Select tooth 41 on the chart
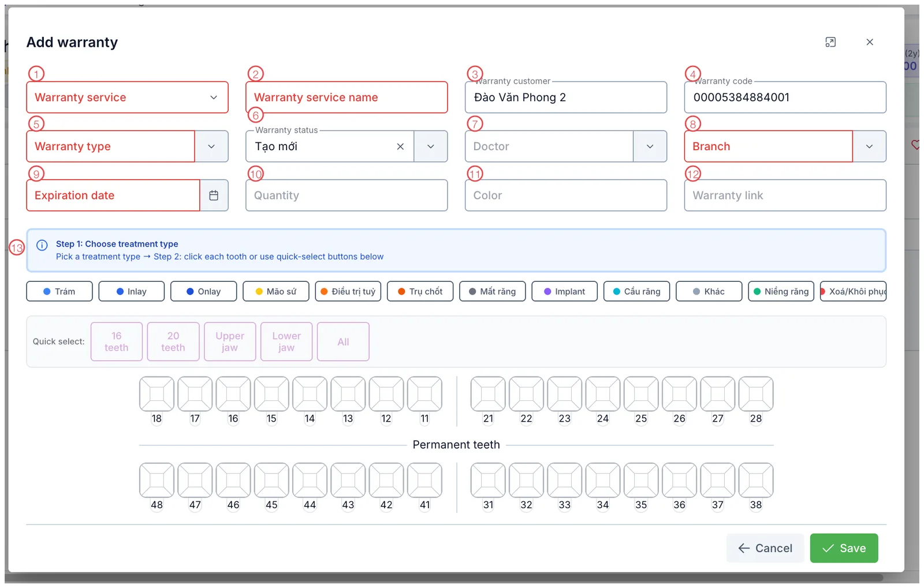This screenshot has height=588, width=924. tap(424, 480)
